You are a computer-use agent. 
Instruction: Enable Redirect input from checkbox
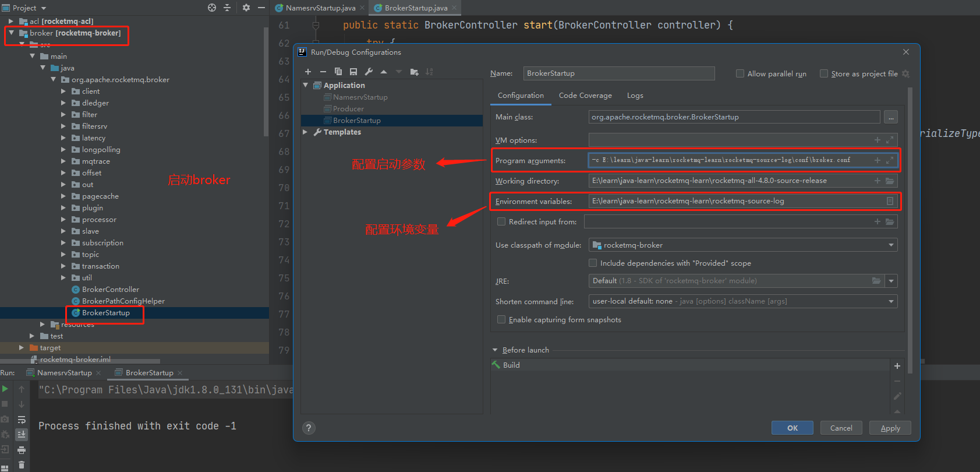pyautogui.click(x=501, y=221)
